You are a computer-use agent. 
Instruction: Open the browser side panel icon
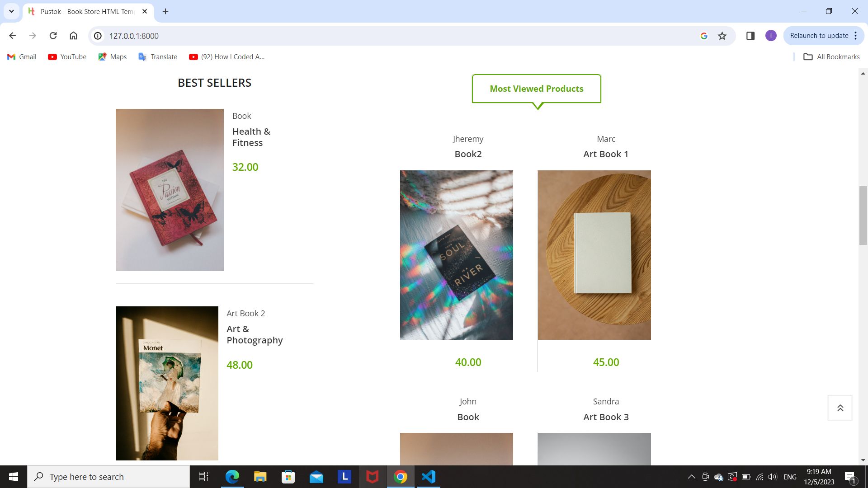click(x=750, y=36)
